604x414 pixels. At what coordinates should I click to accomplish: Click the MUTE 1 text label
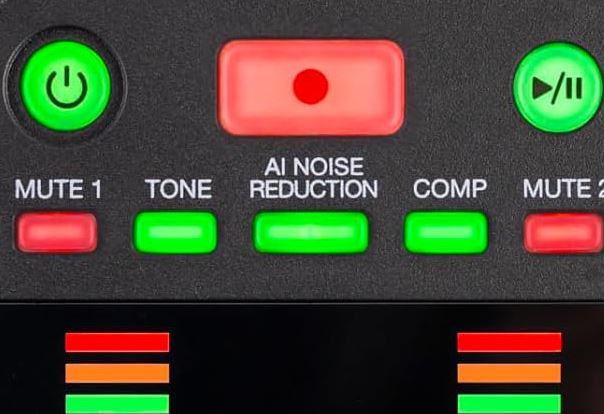click(x=58, y=189)
